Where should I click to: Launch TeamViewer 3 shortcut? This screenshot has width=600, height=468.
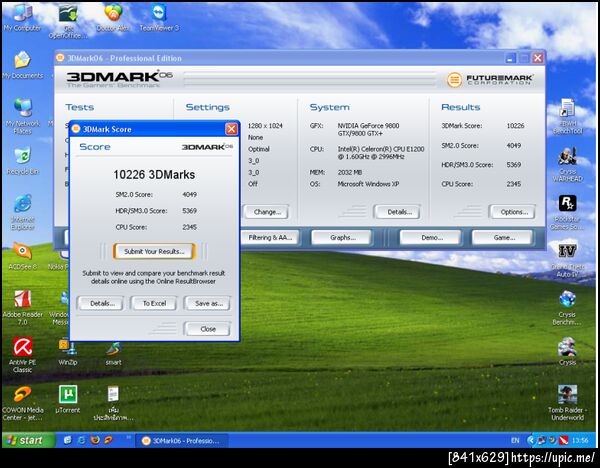point(159,17)
